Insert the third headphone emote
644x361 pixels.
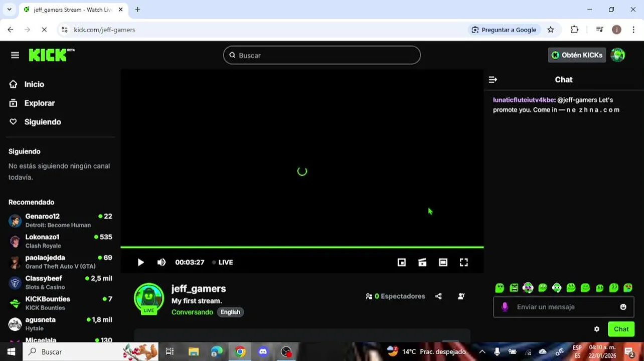coord(528,288)
